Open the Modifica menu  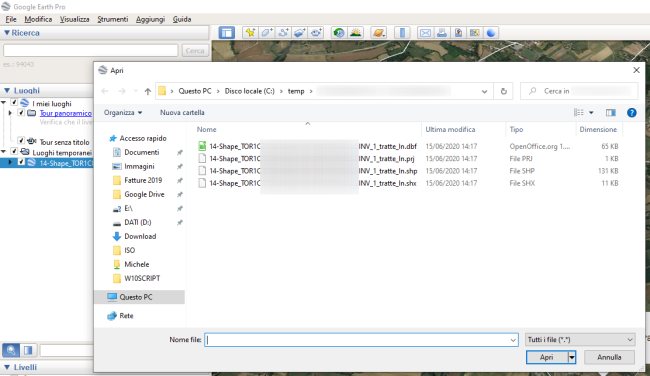tap(38, 19)
